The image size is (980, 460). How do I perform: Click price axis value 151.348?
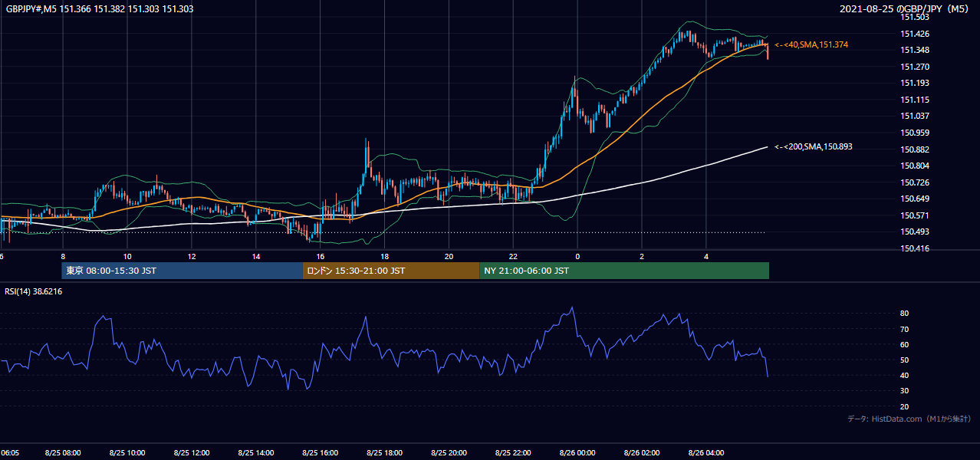tap(915, 51)
